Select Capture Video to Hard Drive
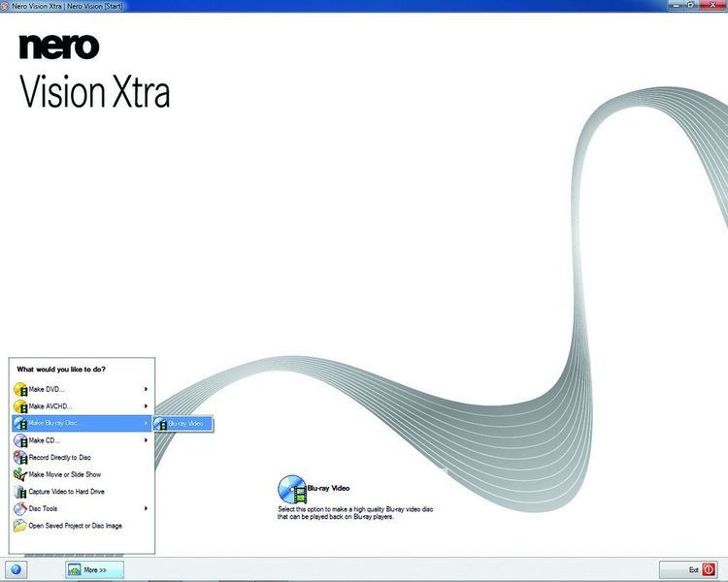 [82, 492]
